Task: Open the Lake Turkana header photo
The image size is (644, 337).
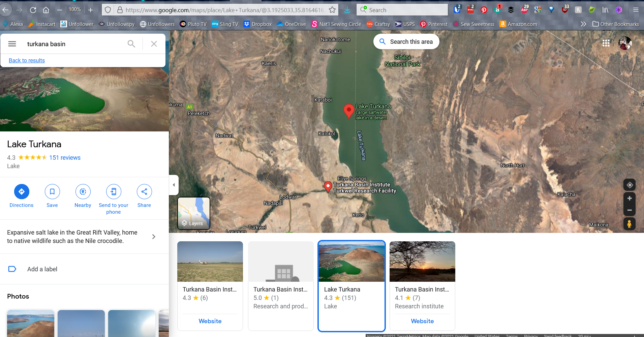Action: pos(84,99)
